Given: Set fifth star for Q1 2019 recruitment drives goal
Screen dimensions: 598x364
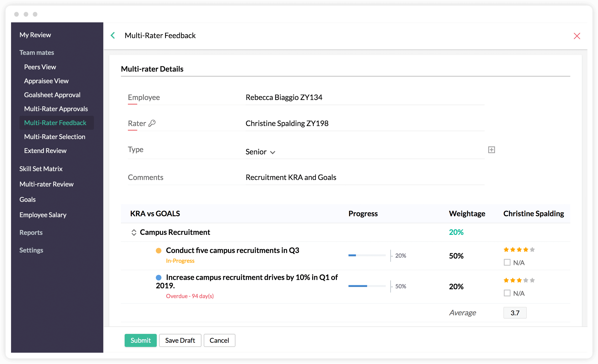Looking at the screenshot, I should [532, 280].
